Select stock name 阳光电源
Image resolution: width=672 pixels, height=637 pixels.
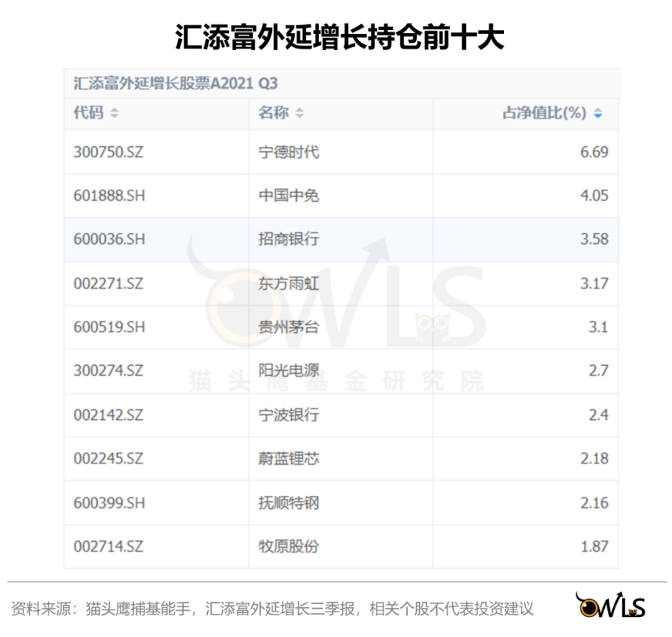[289, 371]
